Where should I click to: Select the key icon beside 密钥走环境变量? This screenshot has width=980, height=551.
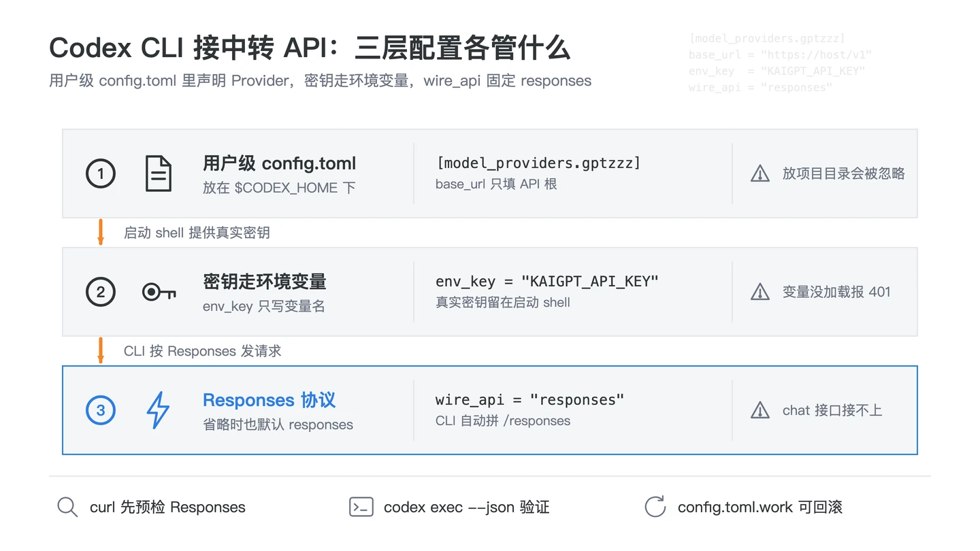[x=159, y=293]
